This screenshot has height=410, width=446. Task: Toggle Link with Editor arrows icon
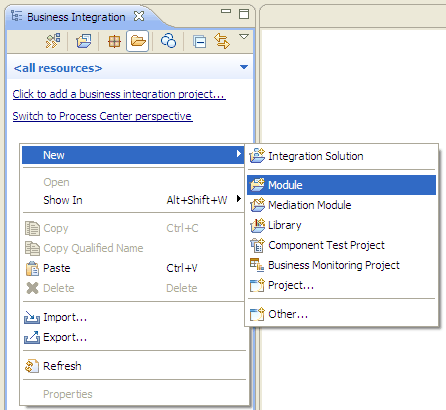coord(222,41)
